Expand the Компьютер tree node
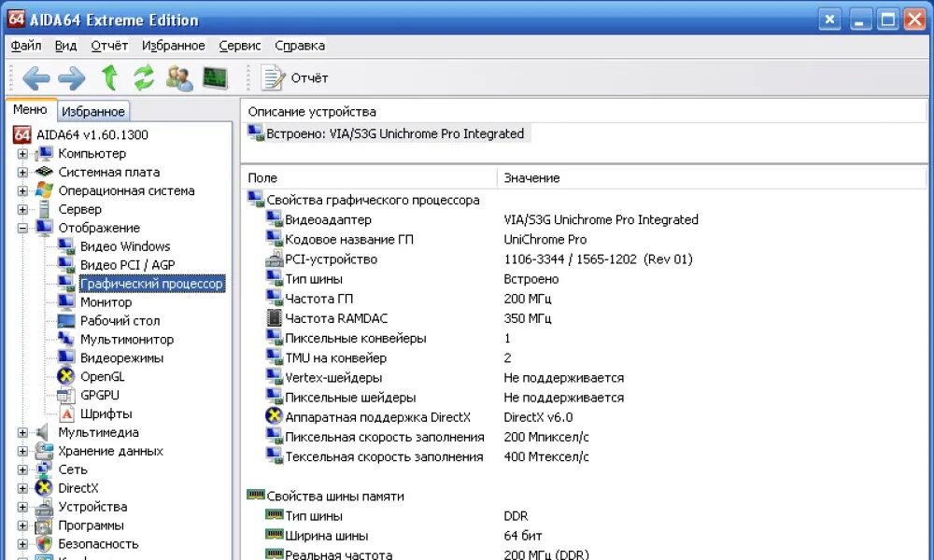The image size is (934, 560). [22, 154]
